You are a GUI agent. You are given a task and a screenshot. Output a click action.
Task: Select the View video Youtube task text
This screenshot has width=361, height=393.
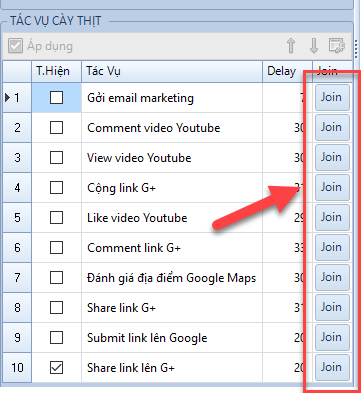click(139, 158)
